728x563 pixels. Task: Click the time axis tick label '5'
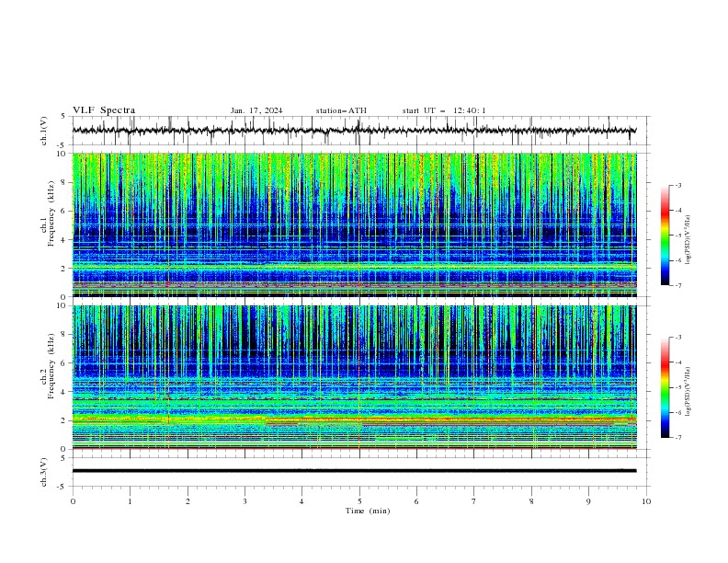(x=359, y=501)
